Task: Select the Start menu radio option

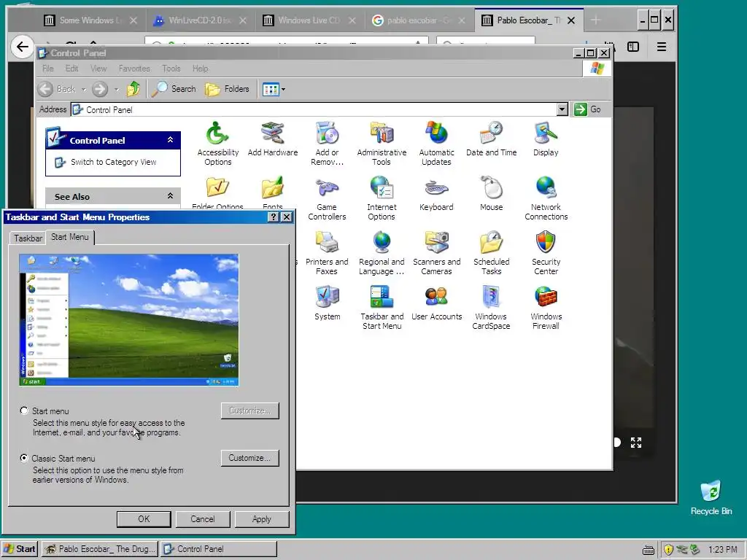Action: [24, 411]
